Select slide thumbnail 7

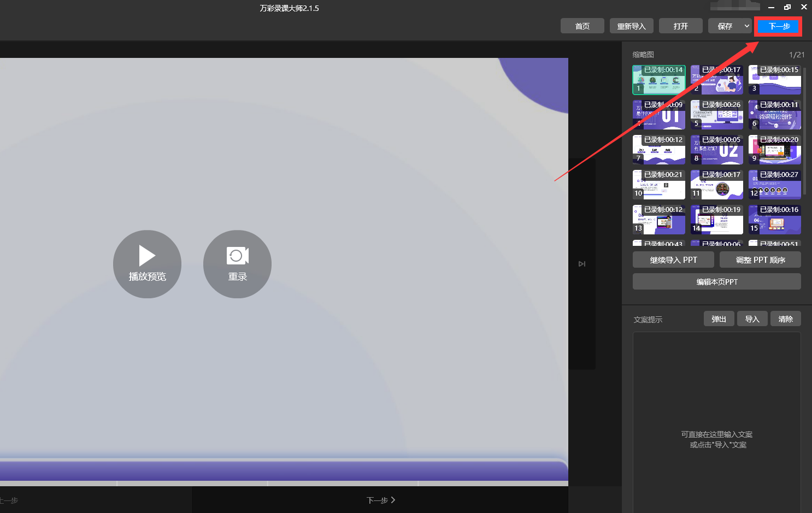pyautogui.click(x=659, y=150)
